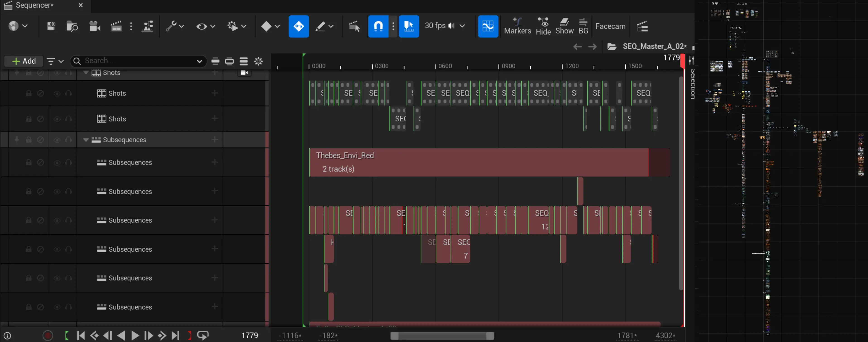This screenshot has height=342, width=868.
Task: Toggle the curve editor
Action: click(x=488, y=26)
